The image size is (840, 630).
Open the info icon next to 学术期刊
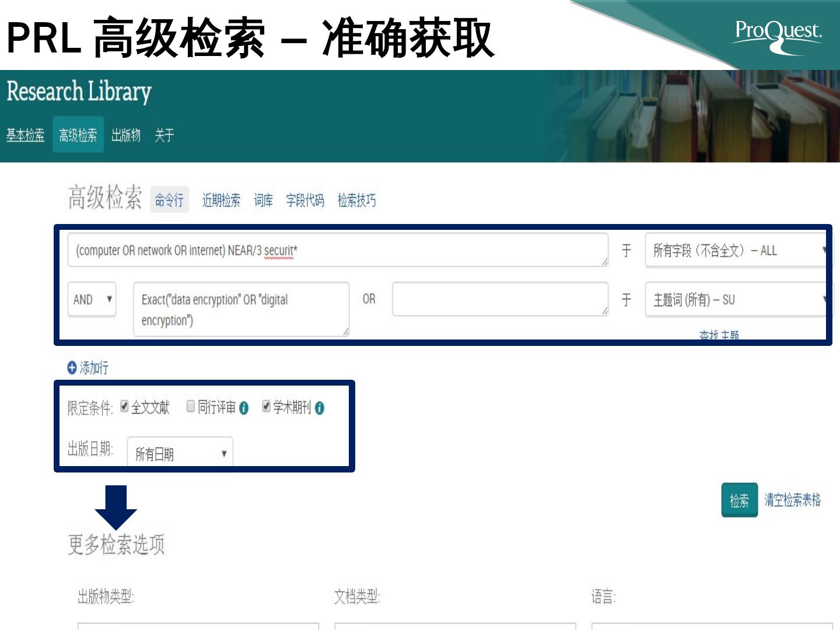(320, 408)
